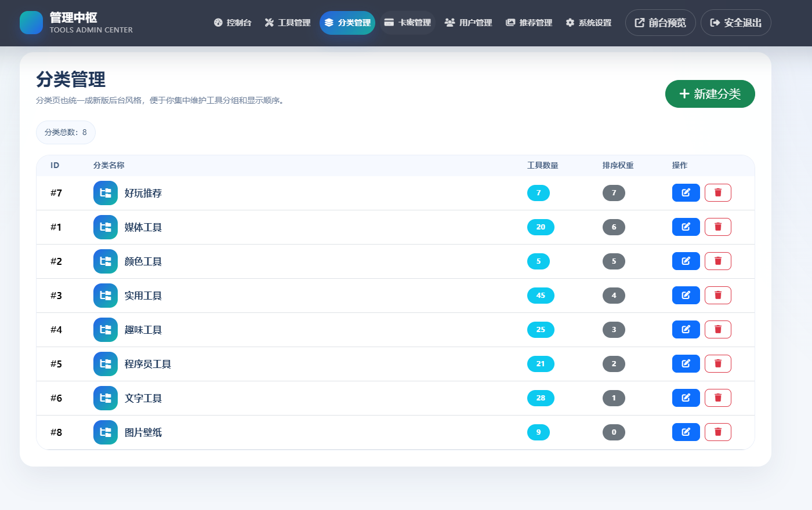Open 控制台 from the top navigation
The width and height of the screenshot is (812, 510).
pos(233,23)
